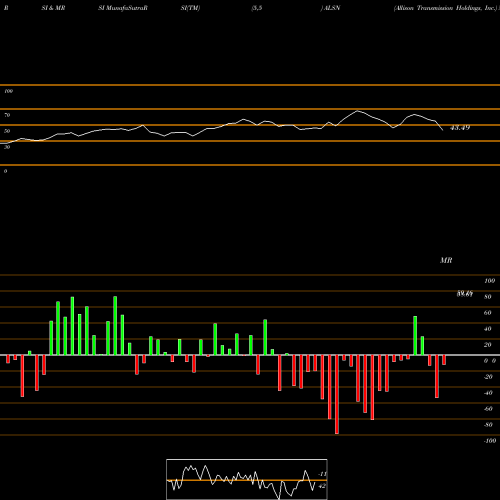The image size is (500, 500).
Task: Click the 'SI & MR' header label
Action: point(53,8)
